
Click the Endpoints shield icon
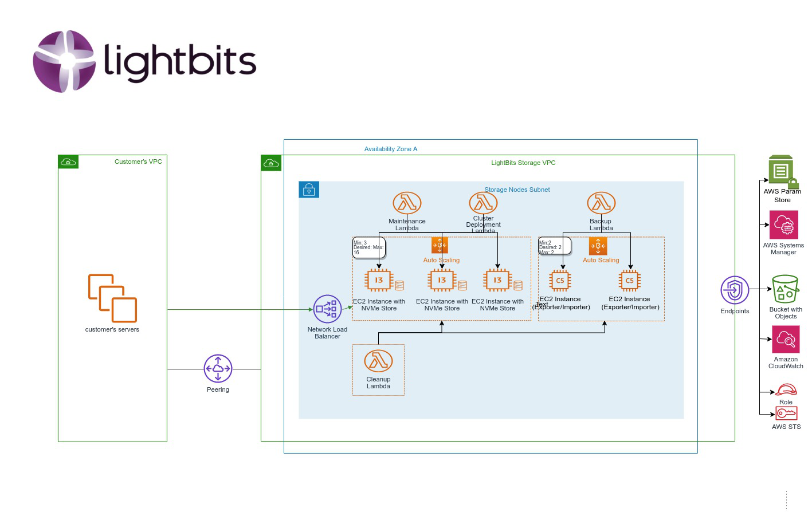click(x=735, y=290)
